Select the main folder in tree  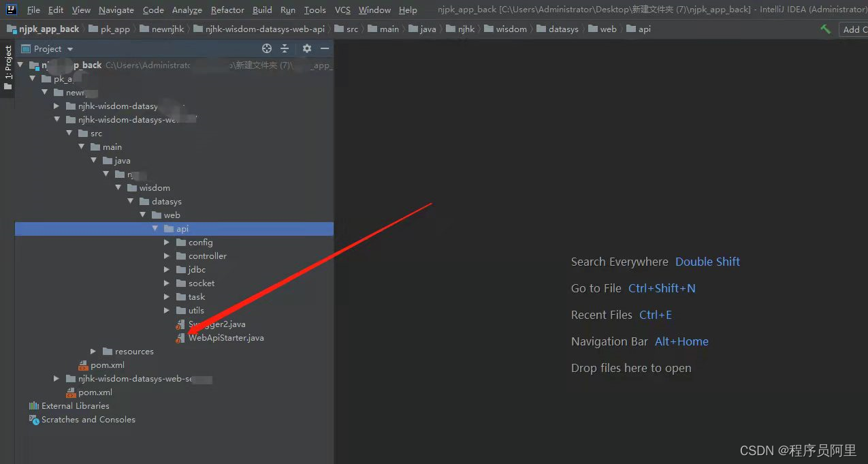112,147
